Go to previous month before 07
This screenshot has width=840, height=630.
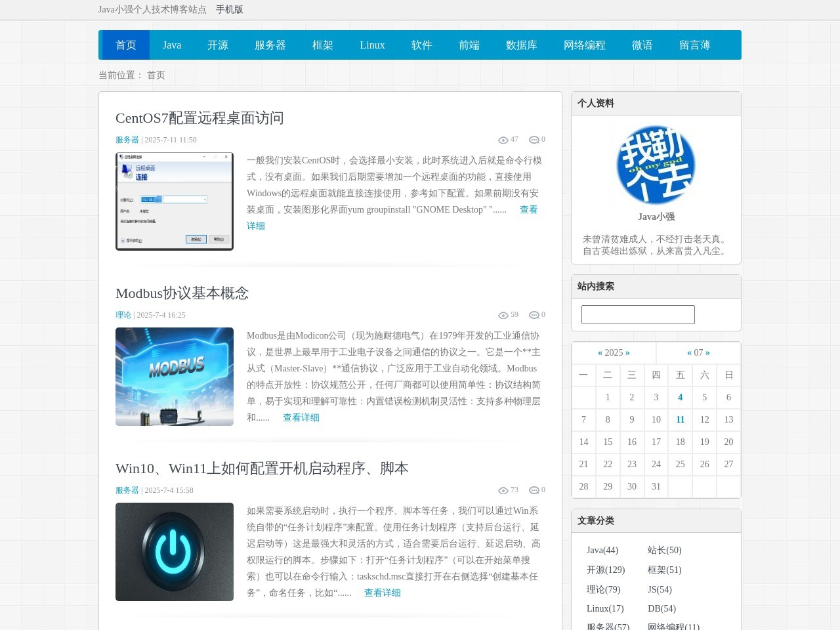pyautogui.click(x=689, y=353)
